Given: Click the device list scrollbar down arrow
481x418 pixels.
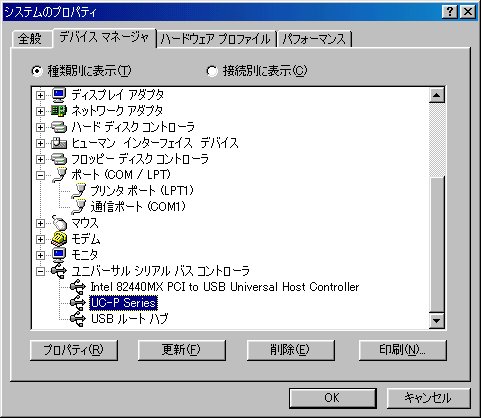Looking at the screenshot, I should point(436,321).
